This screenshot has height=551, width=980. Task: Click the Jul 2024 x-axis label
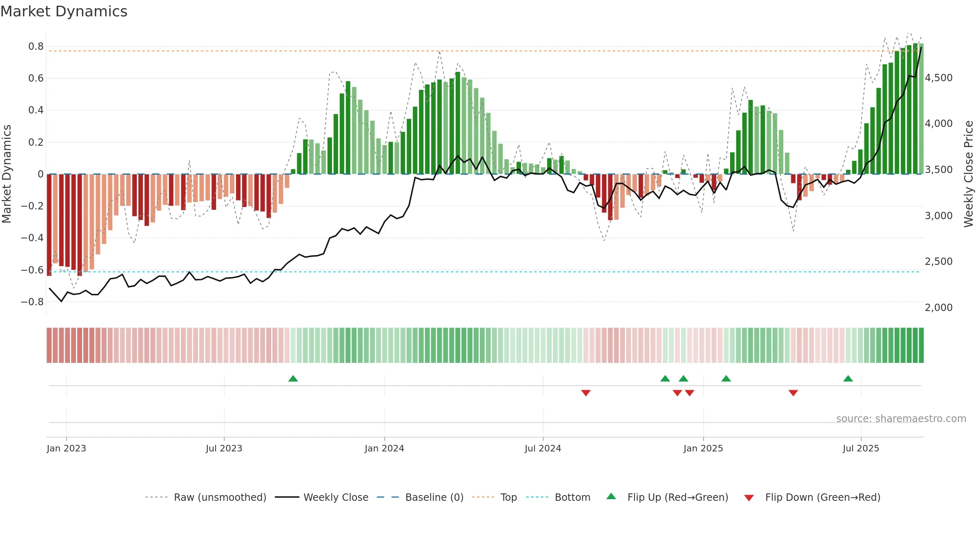pos(543,448)
